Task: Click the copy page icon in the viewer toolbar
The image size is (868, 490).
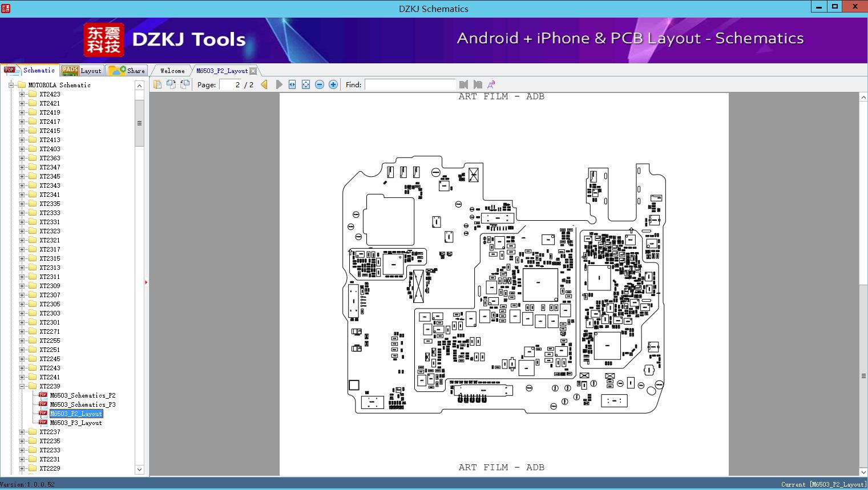Action: [158, 84]
